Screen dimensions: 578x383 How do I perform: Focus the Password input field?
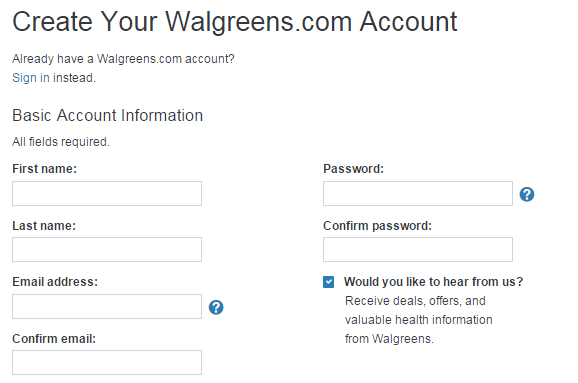418,193
